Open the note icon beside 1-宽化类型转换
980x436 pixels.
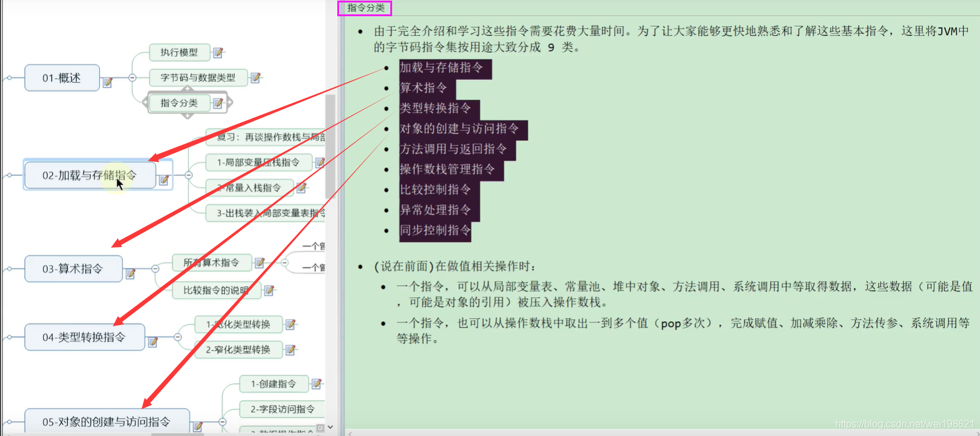click(x=291, y=324)
